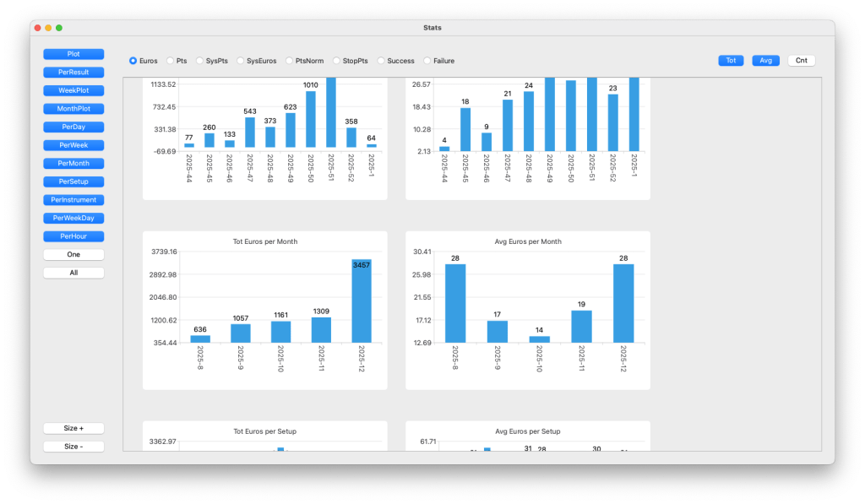Enable the Cnt charts toggle

(801, 61)
